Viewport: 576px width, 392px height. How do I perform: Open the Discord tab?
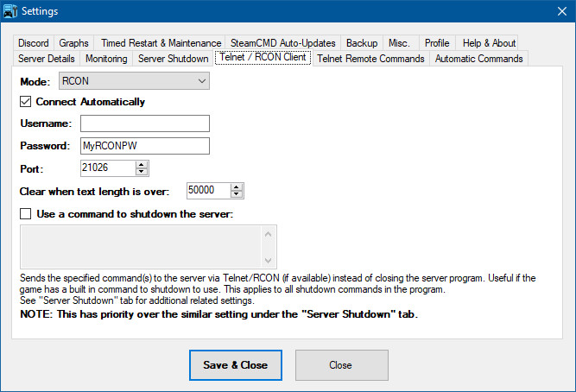click(x=34, y=43)
